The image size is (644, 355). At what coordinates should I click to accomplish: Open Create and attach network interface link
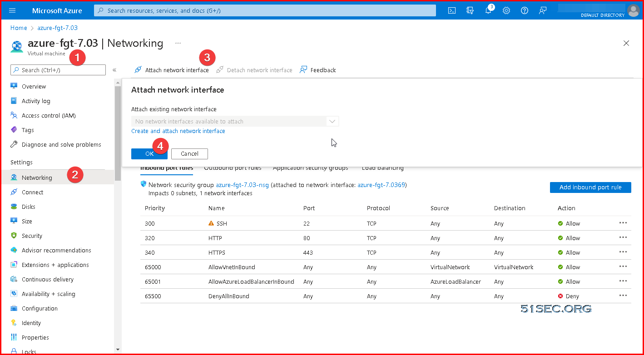(x=178, y=131)
